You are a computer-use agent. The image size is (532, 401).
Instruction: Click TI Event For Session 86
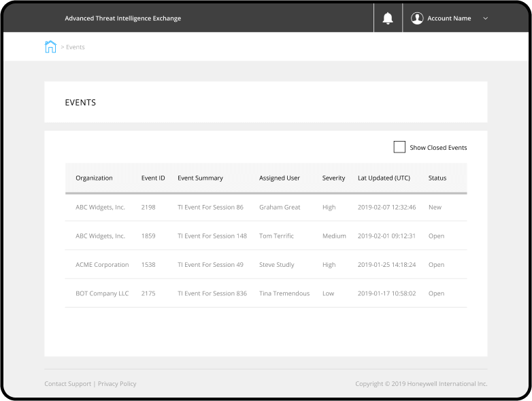(210, 207)
